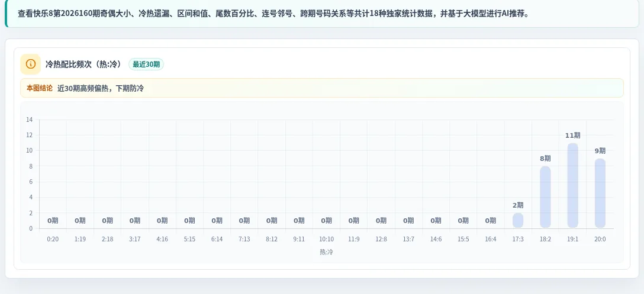This screenshot has width=644, height=294.
Task: Click the x-axis label 8:12
Action: pos(272,239)
